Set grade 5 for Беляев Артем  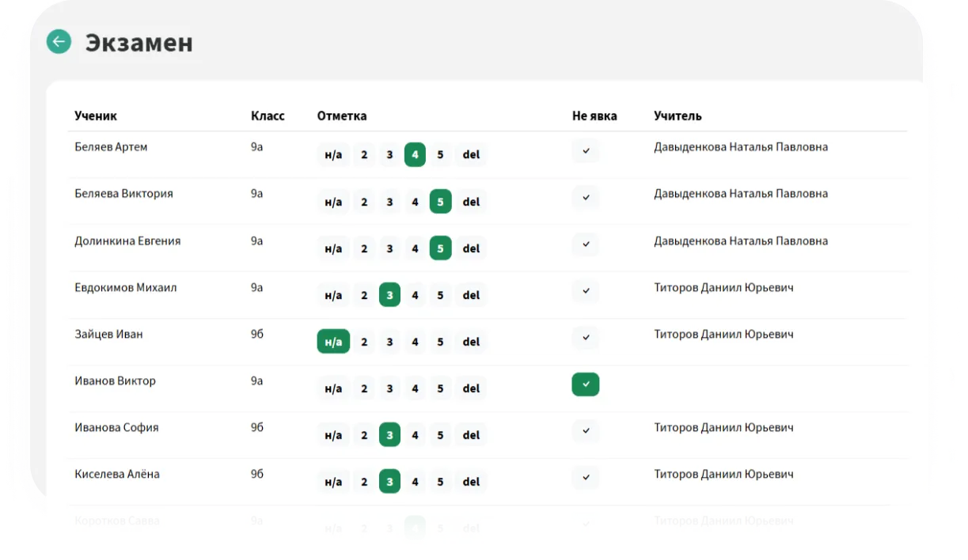pos(440,155)
